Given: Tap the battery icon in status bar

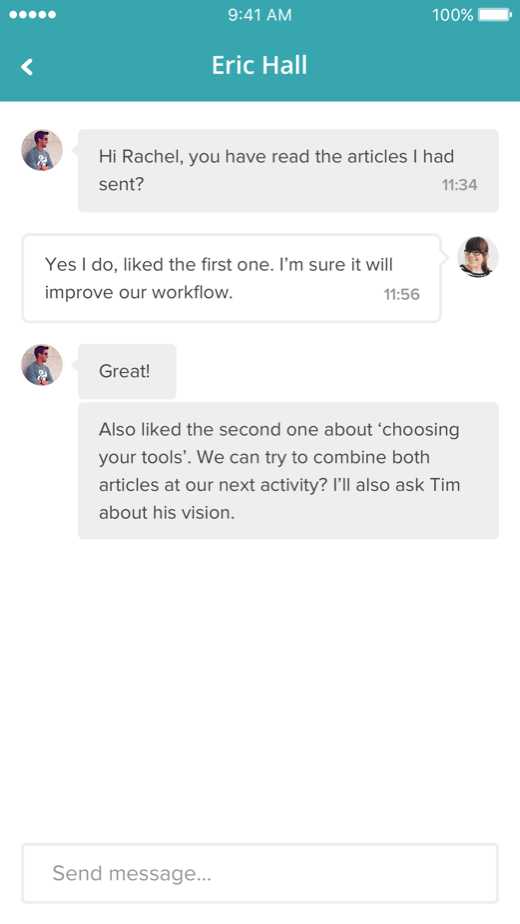Looking at the screenshot, I should point(495,15).
